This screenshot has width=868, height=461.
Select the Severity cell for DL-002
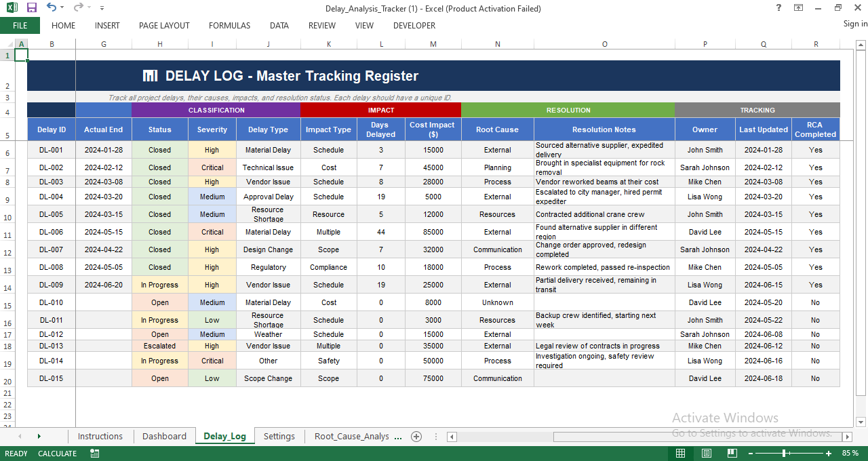pos(212,167)
